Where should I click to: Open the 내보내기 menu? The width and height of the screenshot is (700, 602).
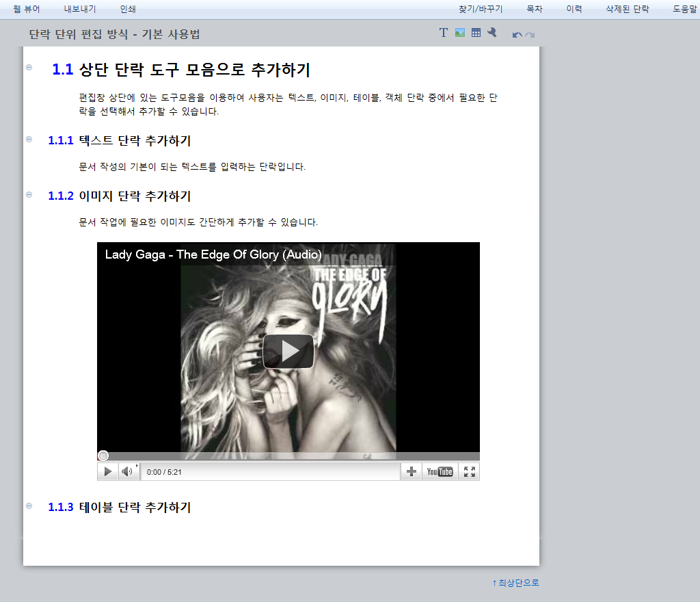[80, 9]
